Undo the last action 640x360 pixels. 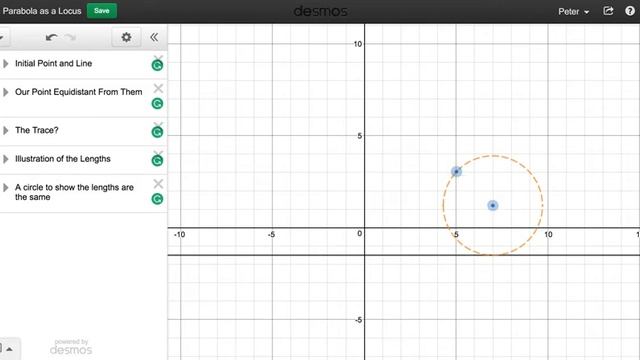point(51,38)
